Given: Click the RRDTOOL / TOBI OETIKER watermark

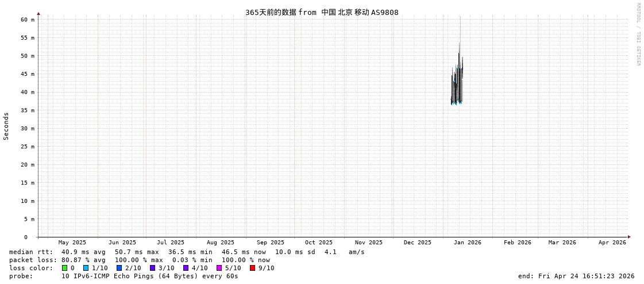Looking at the screenshot, I should [638, 34].
